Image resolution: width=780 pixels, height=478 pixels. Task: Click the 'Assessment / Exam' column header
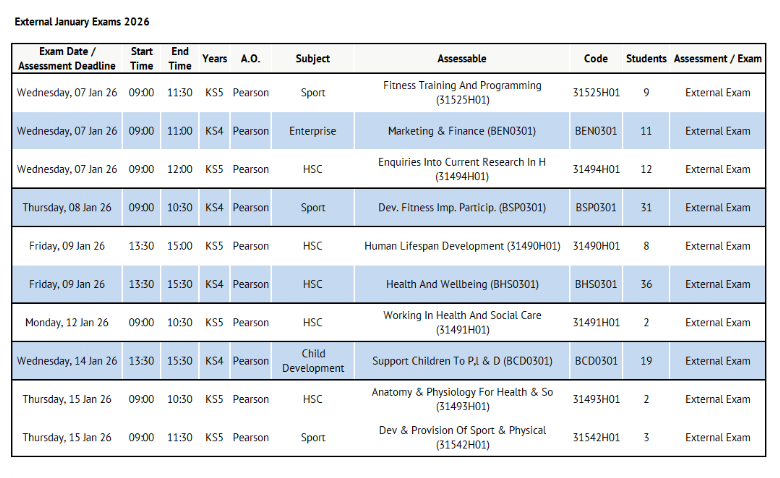pyautogui.click(x=717, y=59)
